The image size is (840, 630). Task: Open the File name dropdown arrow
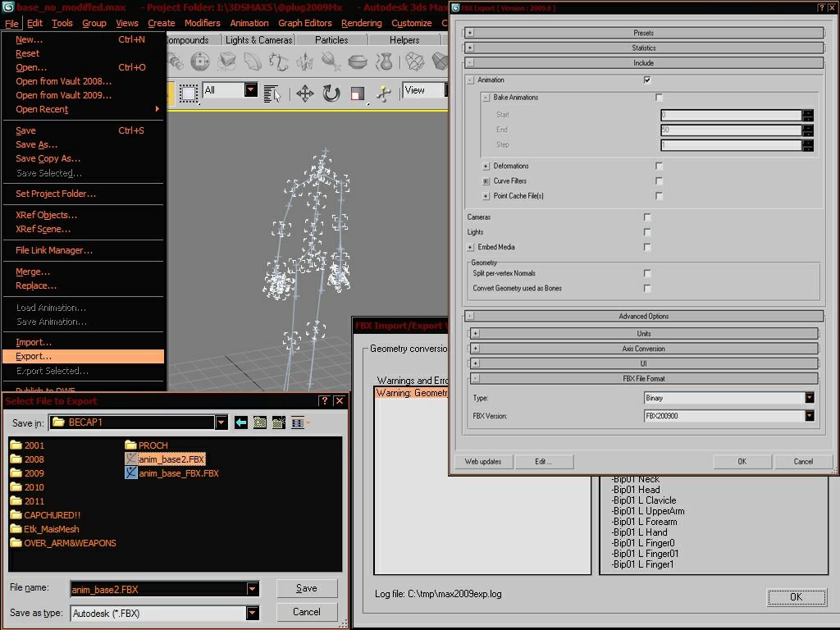(253, 589)
